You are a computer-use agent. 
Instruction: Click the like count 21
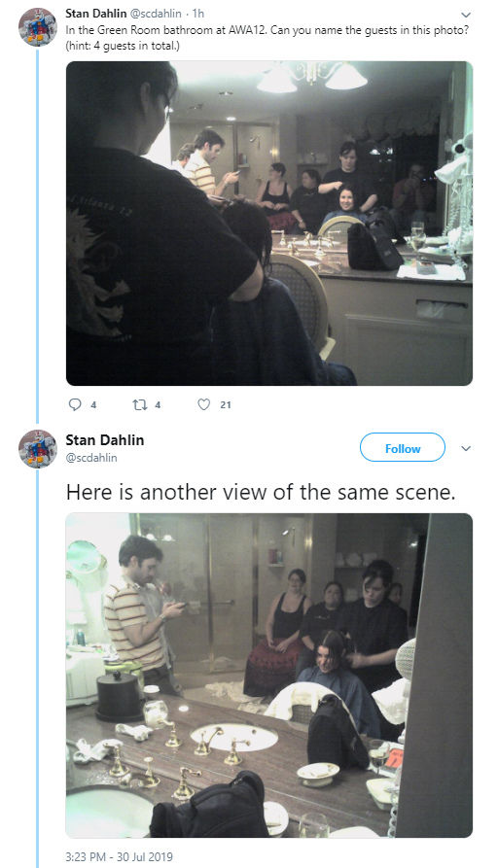tap(225, 404)
